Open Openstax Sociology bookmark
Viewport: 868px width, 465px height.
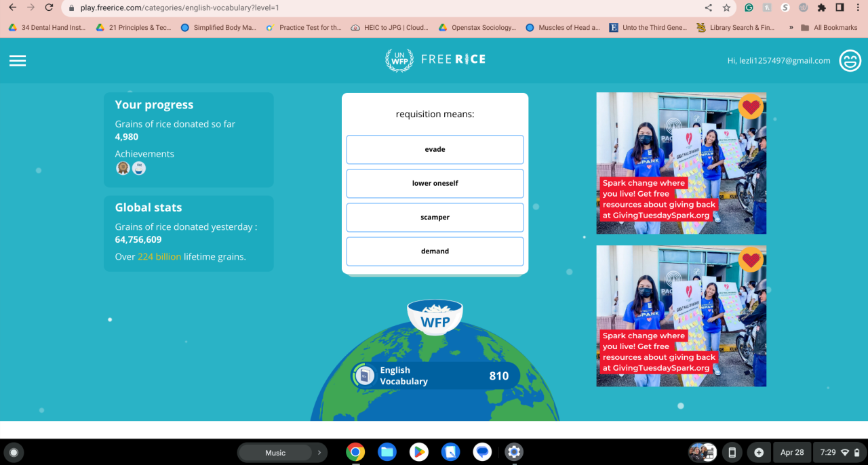477,28
